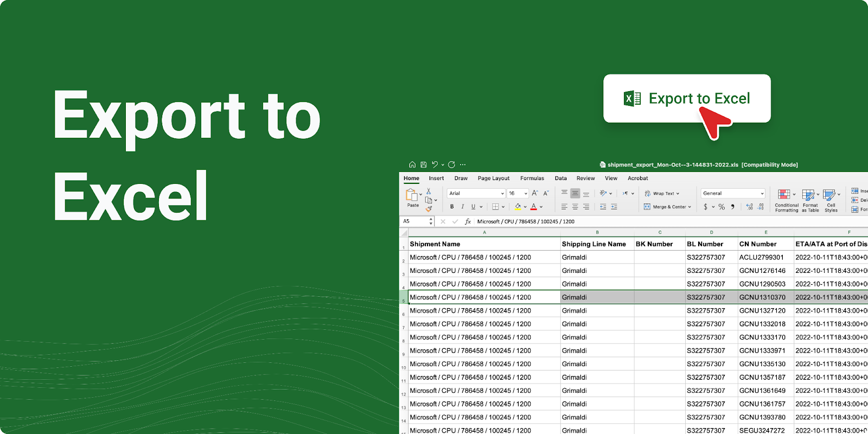
Task: Open Format as Table
Action: [x=810, y=200]
